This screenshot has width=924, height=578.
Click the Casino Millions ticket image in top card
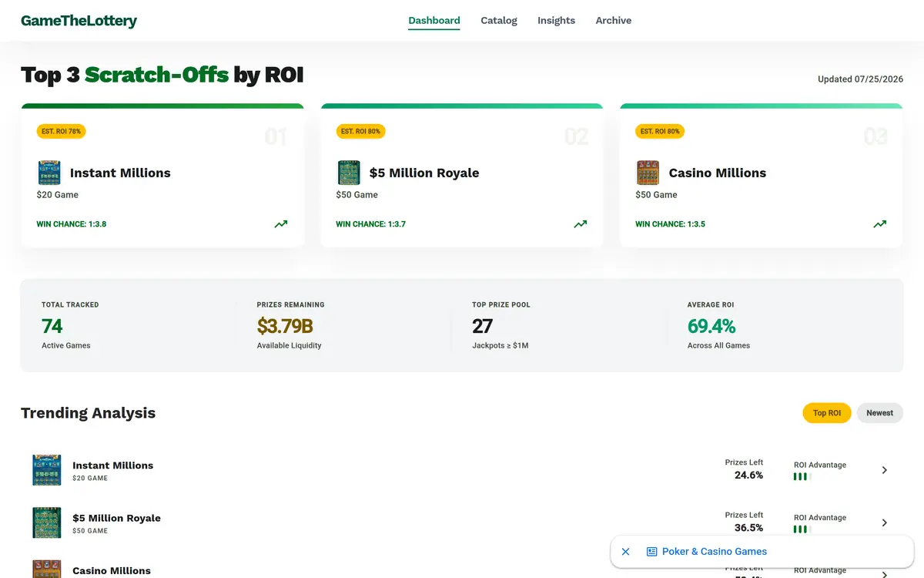pyautogui.click(x=648, y=173)
